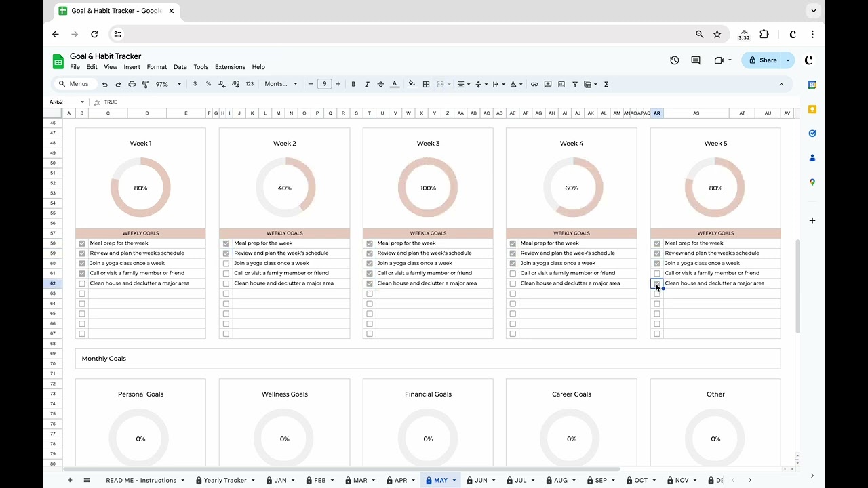The height and width of the screenshot is (488, 868).
Task: Apply strikethrough formatting
Action: coord(380,84)
